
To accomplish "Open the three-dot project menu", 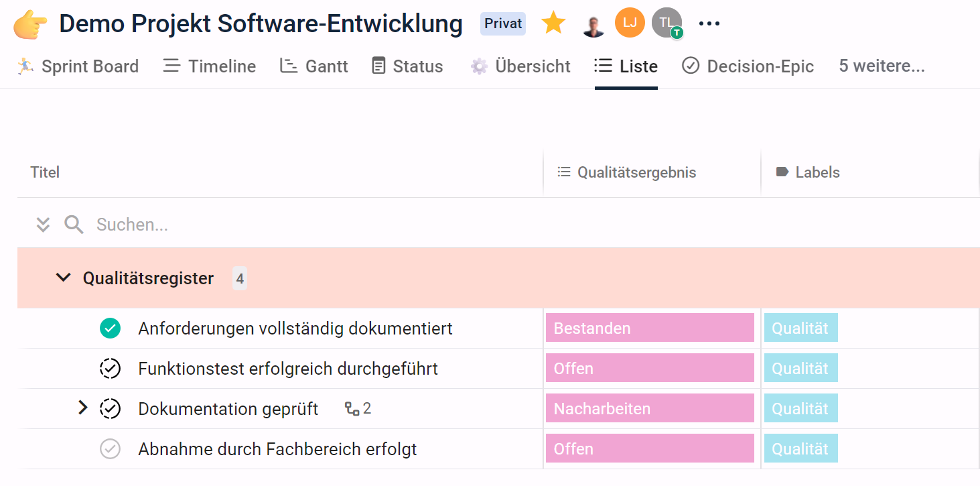I will click(709, 24).
